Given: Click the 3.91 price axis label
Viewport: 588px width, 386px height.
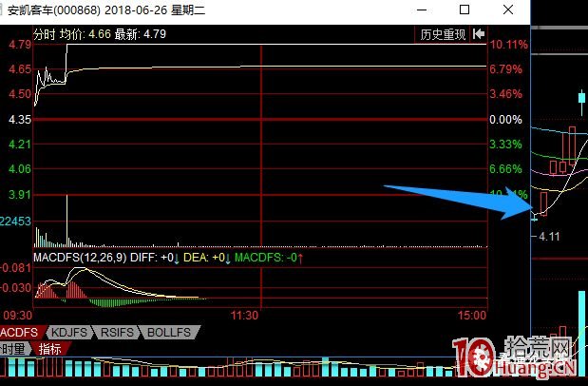Looking at the screenshot, I should tap(20, 195).
